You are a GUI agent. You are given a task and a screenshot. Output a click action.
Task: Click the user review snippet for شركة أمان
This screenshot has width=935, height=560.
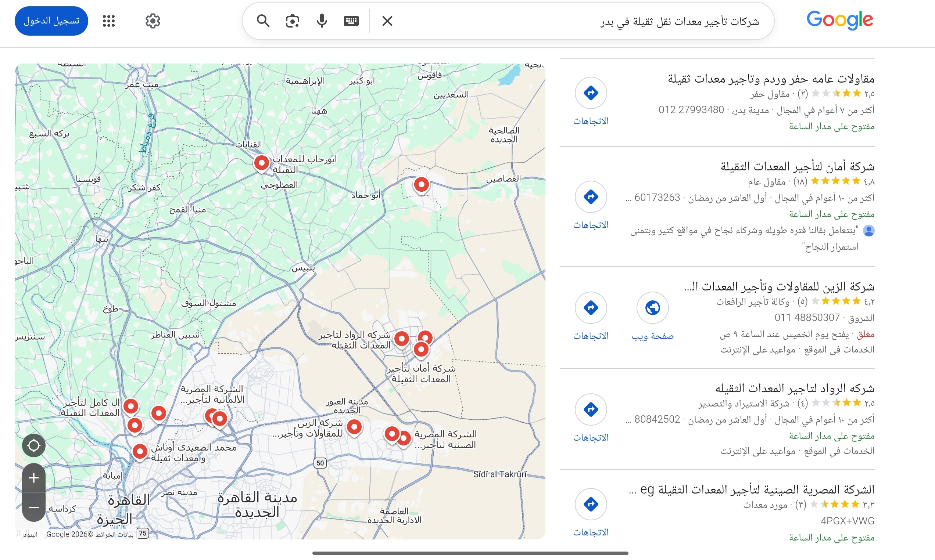(x=745, y=238)
